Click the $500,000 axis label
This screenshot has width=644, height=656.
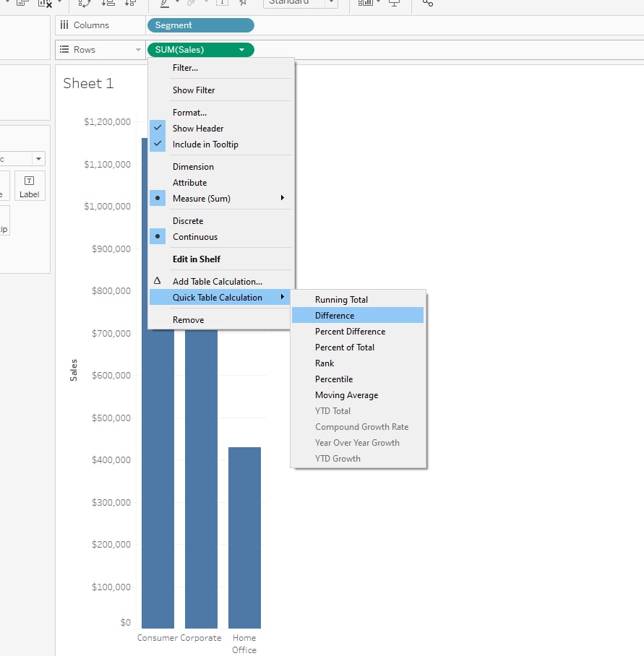tap(111, 418)
